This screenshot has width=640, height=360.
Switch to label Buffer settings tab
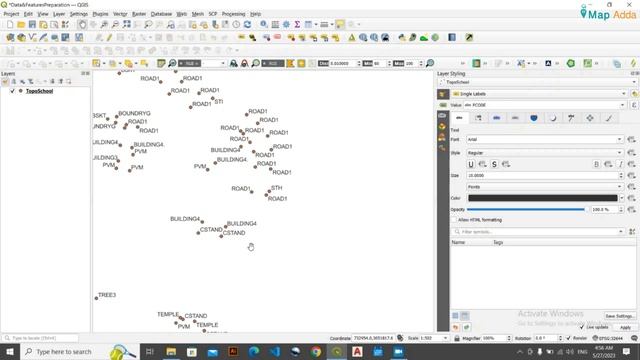point(496,118)
